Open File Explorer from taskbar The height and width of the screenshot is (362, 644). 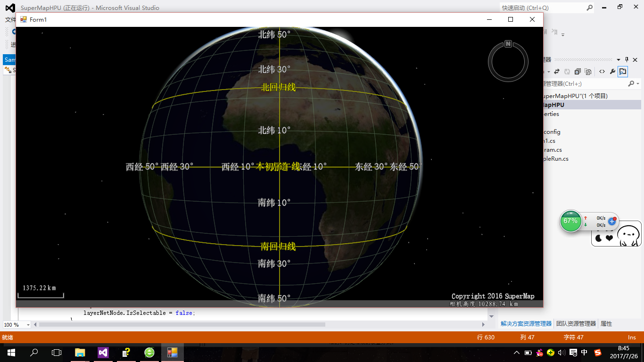[x=80, y=353]
